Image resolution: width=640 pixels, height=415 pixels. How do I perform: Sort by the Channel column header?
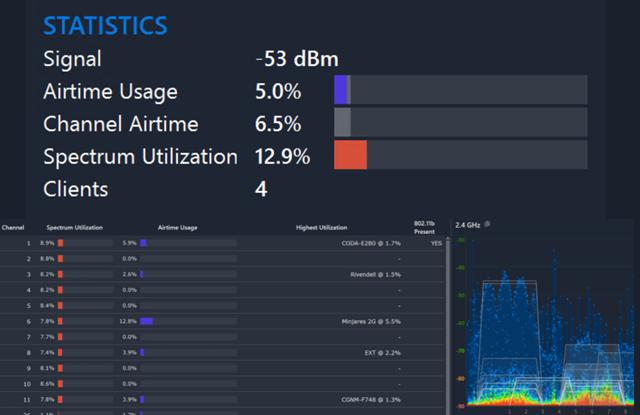13,228
